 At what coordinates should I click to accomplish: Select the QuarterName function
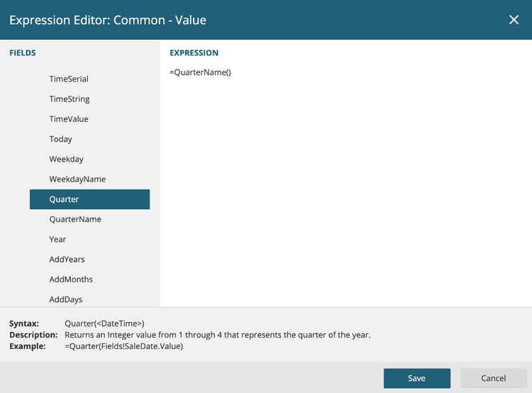pos(89,219)
